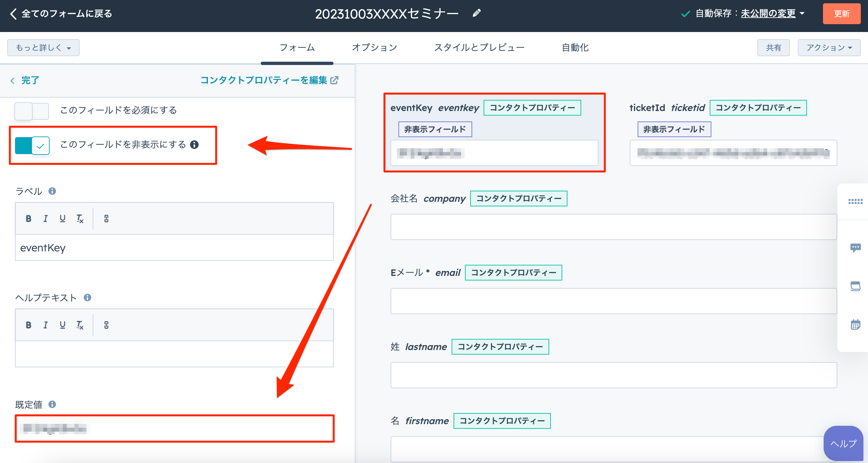
Task: Open the chat bubble icon in the right sidebar
Action: [855, 248]
